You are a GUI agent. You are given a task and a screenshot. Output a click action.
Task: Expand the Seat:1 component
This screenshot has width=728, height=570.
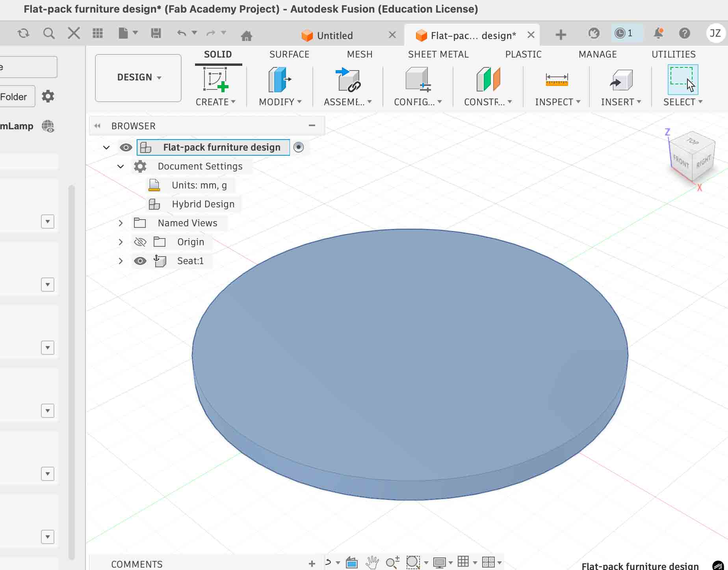click(x=121, y=261)
